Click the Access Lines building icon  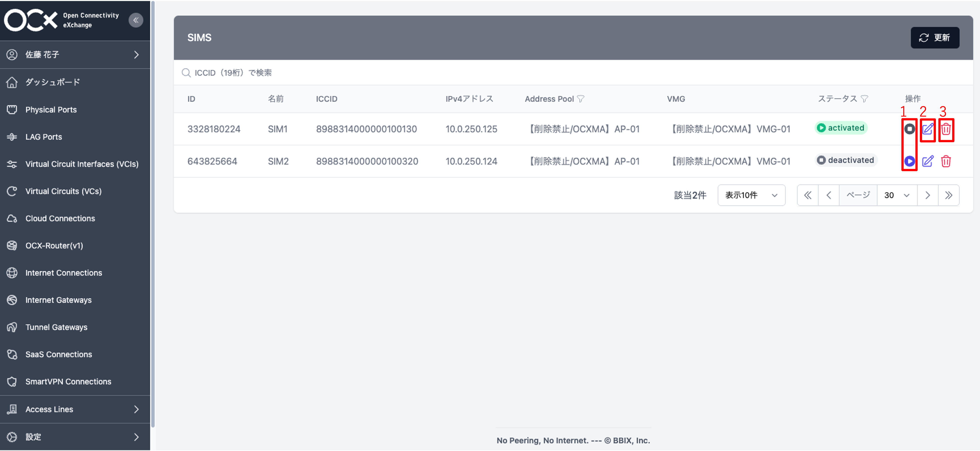click(x=12, y=409)
